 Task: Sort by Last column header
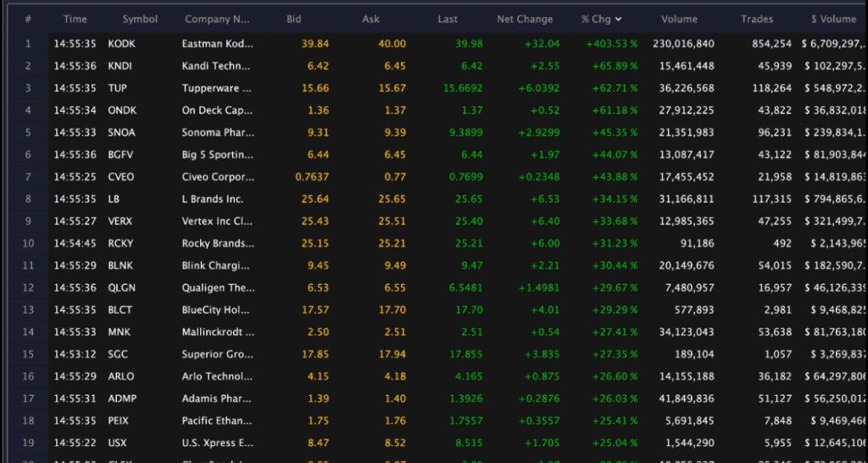448,20
